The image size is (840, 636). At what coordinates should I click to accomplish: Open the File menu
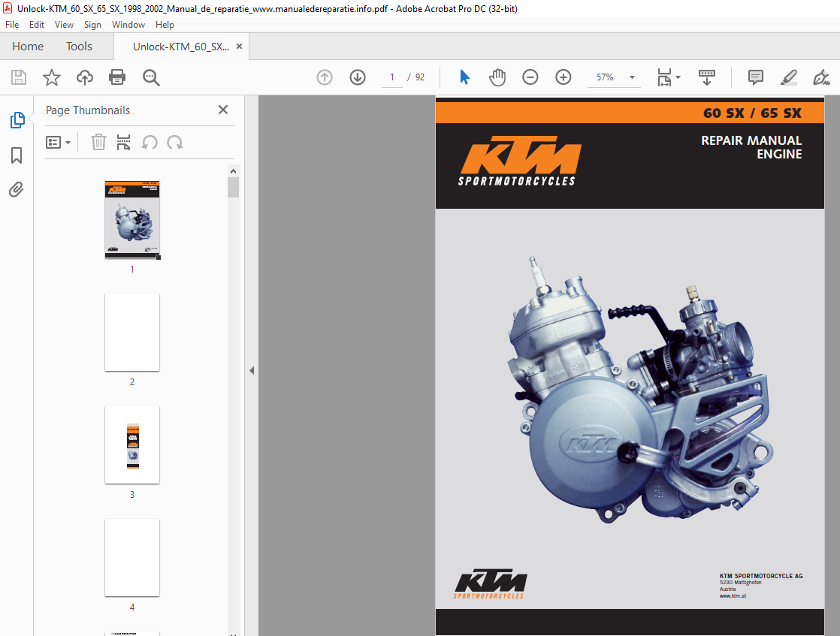click(x=12, y=25)
